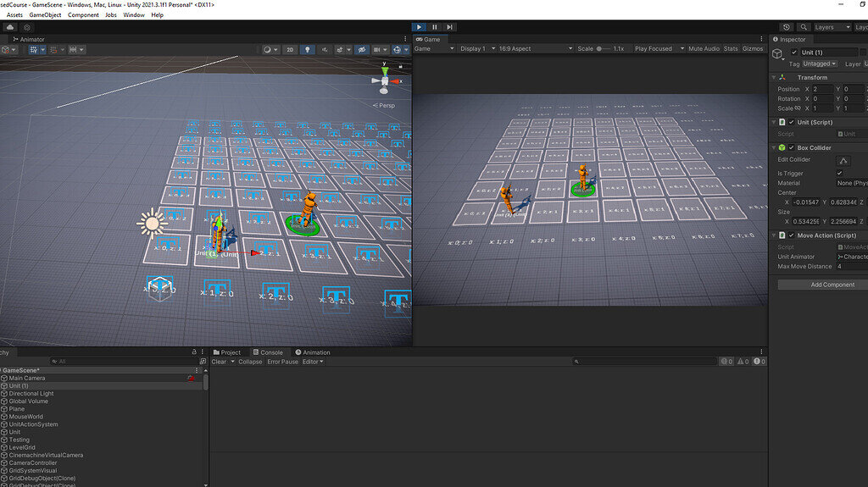Toggle 2D mode in Scene view
The height and width of the screenshot is (487, 868).
[x=290, y=50]
